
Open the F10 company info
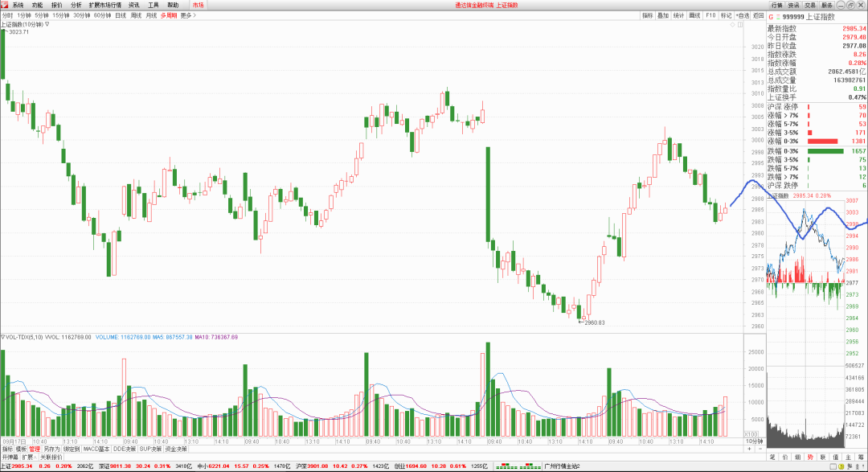coord(710,15)
